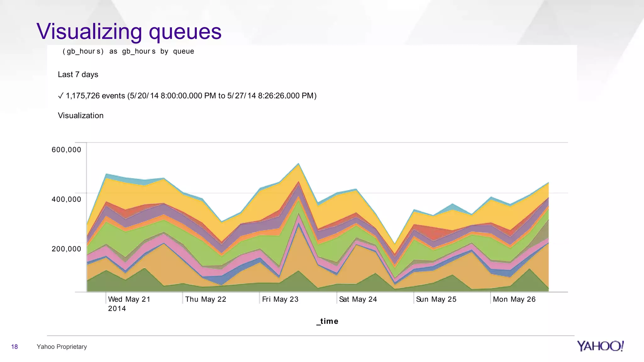The image size is (644, 362).
Task: Click the events checkmark icon
Action: pyautogui.click(x=61, y=96)
